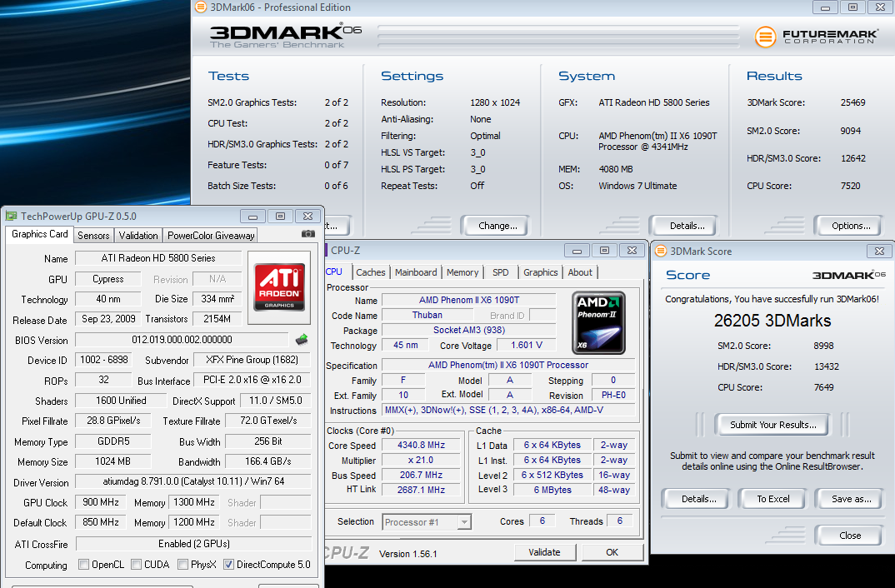895x588 pixels.
Task: Click the Driver Version field in GPU-Z
Action: click(193, 481)
